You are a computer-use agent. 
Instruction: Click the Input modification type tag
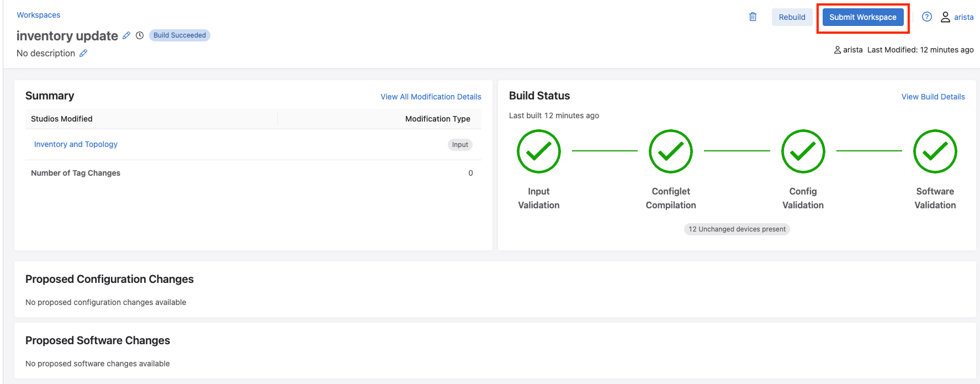coord(459,145)
